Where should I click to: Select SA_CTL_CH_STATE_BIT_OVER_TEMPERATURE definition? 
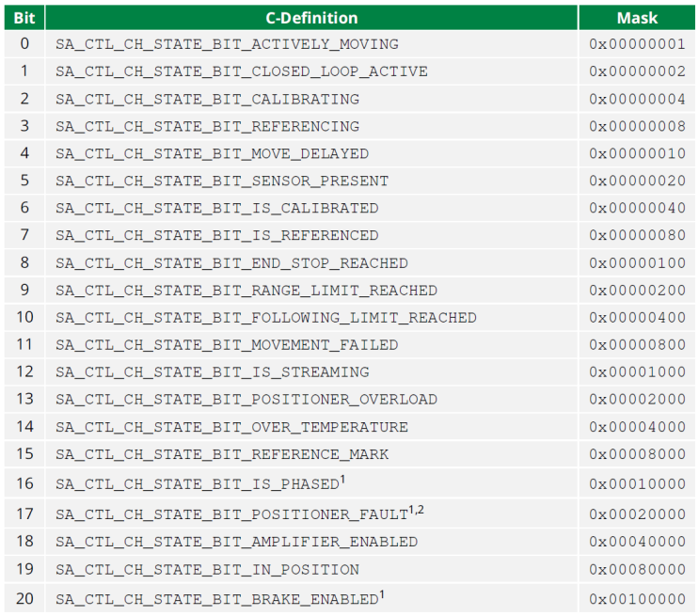coord(231,427)
